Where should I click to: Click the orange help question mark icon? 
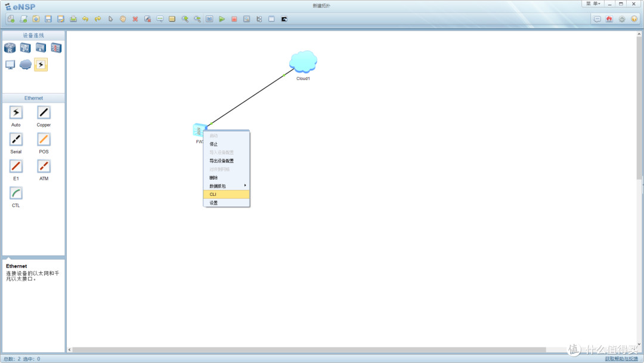click(x=634, y=19)
